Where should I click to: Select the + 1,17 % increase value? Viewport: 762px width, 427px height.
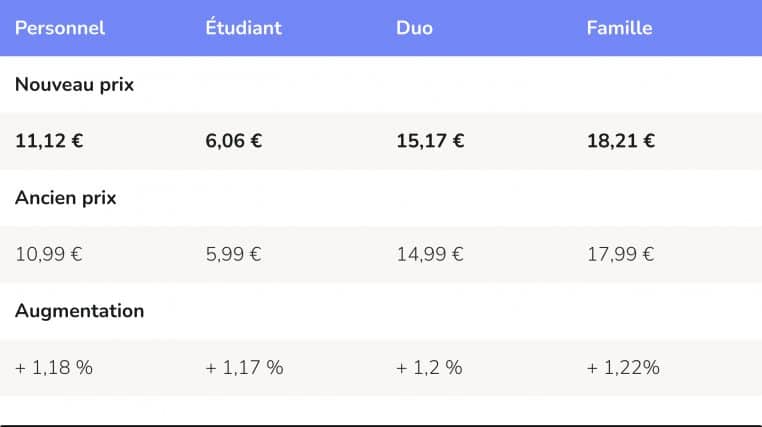[244, 368]
